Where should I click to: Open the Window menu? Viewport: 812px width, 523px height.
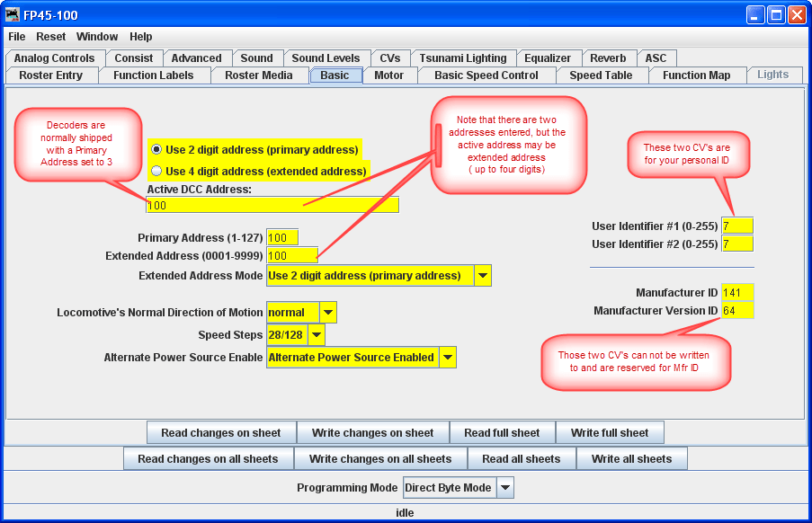(96, 37)
